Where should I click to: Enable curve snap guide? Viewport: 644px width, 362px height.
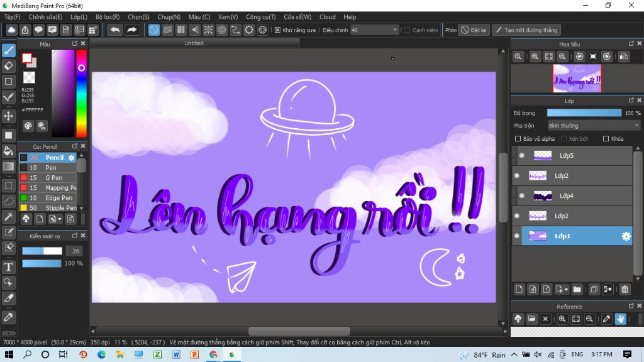pyautogui.click(x=235, y=30)
